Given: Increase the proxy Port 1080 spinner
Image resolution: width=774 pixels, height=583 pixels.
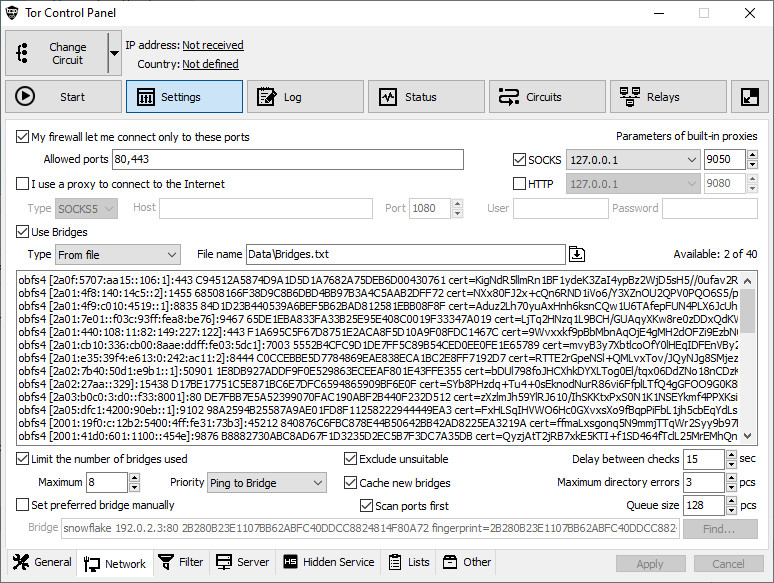Looking at the screenshot, I should 458,203.
